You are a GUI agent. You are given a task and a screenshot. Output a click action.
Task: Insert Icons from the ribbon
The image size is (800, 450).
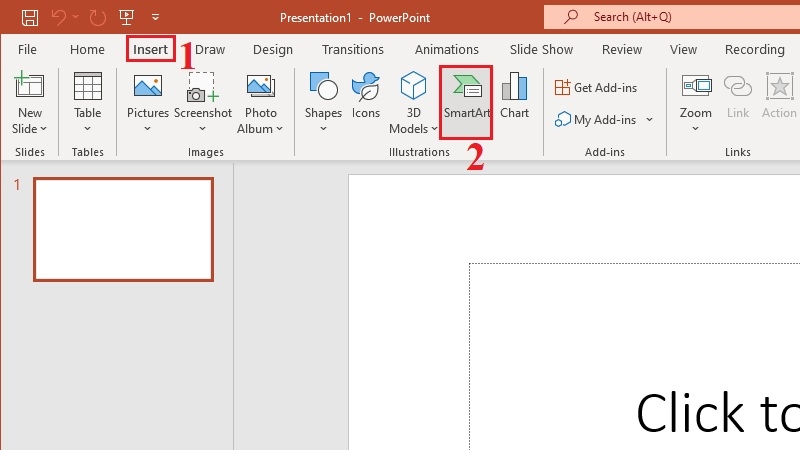366,94
